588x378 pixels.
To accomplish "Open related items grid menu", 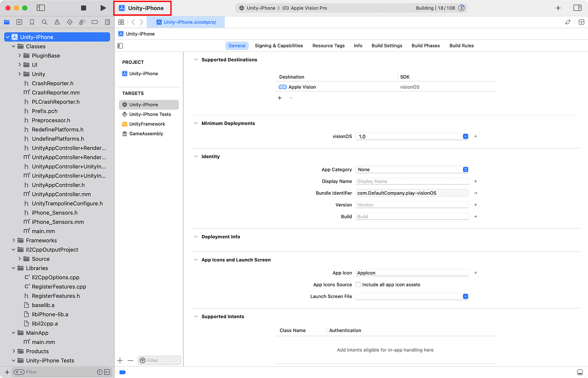I will click(x=121, y=22).
